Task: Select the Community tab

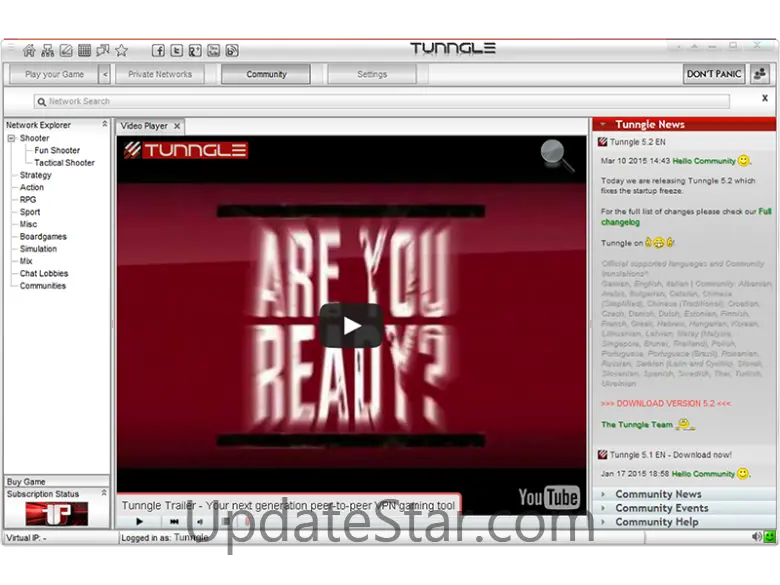Action: click(x=266, y=75)
